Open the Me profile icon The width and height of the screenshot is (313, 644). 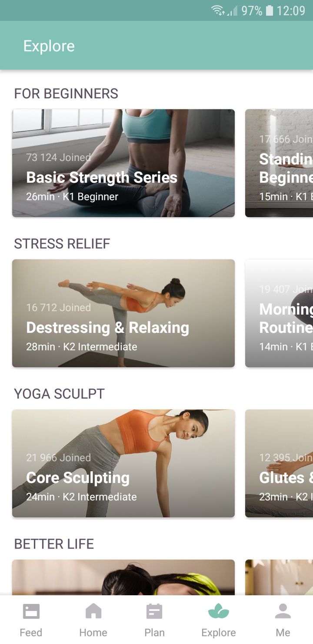point(283,611)
